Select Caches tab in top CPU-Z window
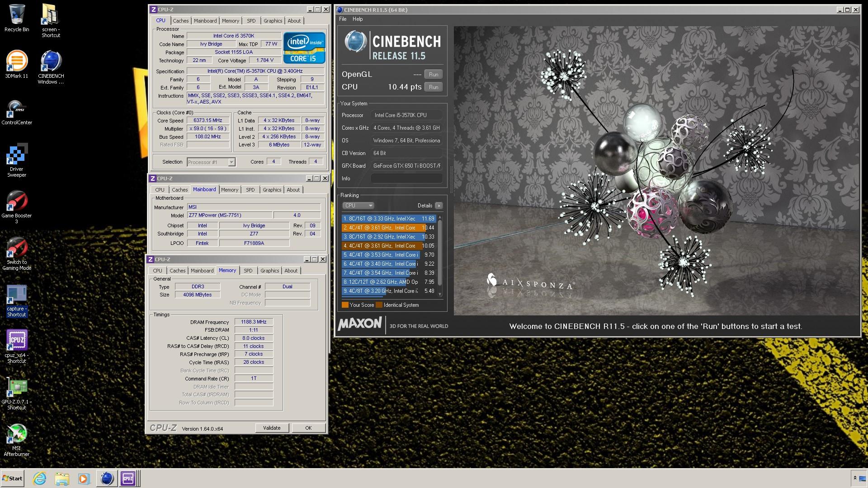 (x=181, y=21)
